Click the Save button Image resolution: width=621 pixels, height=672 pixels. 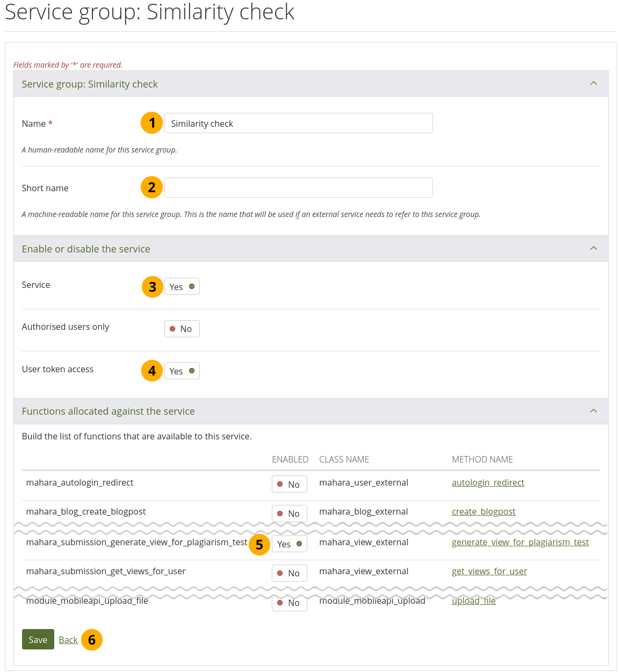tap(38, 639)
